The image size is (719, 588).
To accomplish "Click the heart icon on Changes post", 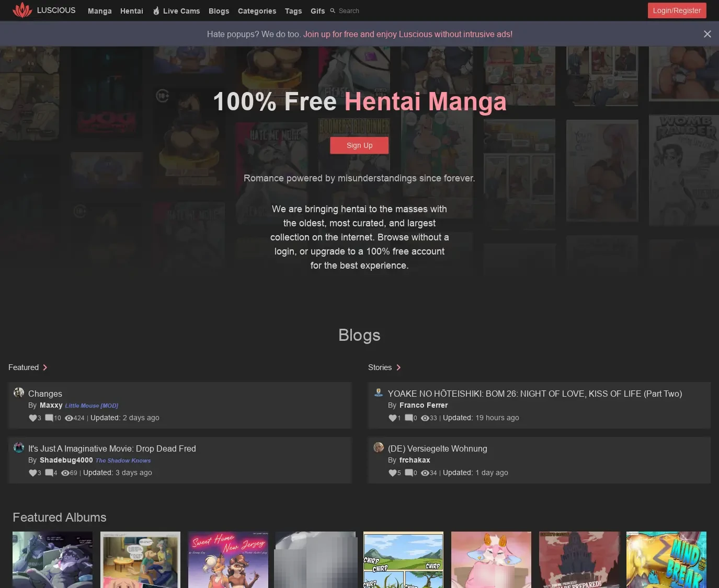I will click(x=32, y=418).
